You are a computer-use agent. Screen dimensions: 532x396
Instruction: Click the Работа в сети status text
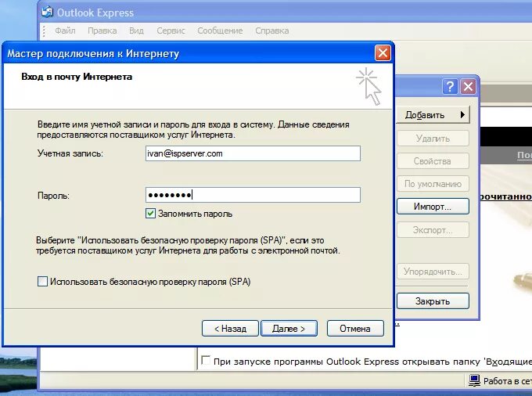pyautogui.click(x=508, y=381)
